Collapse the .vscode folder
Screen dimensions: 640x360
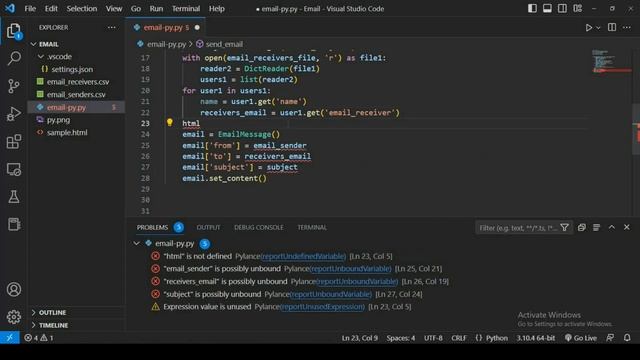(x=77, y=56)
